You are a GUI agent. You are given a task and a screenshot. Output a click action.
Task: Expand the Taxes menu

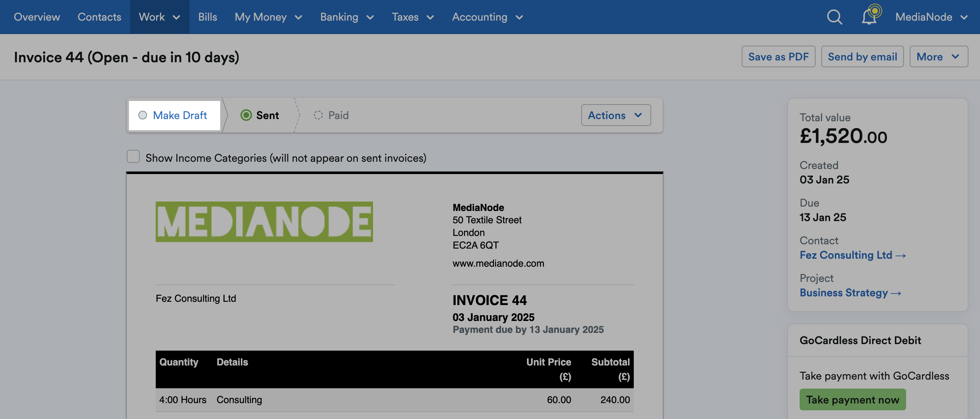coord(413,17)
